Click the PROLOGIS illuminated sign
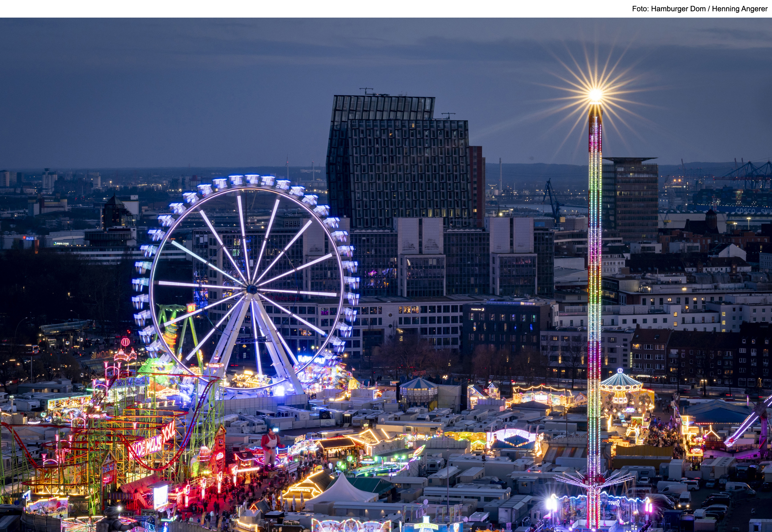This screenshot has width=772, height=532. pyautogui.click(x=62, y=244)
